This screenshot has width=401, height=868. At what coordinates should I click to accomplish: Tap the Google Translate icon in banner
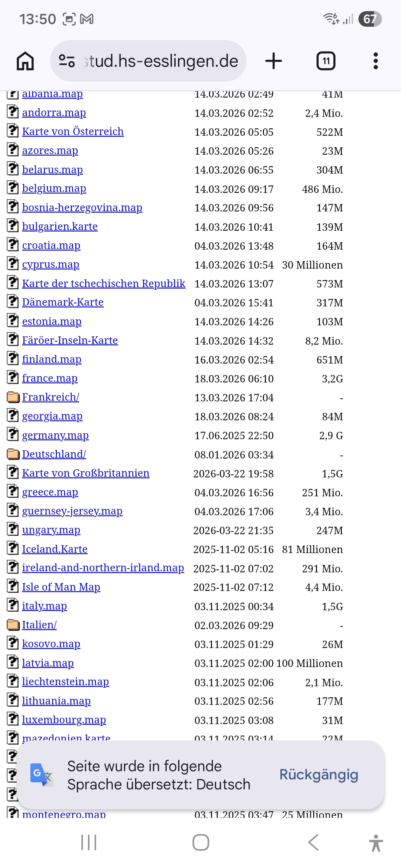[41, 775]
